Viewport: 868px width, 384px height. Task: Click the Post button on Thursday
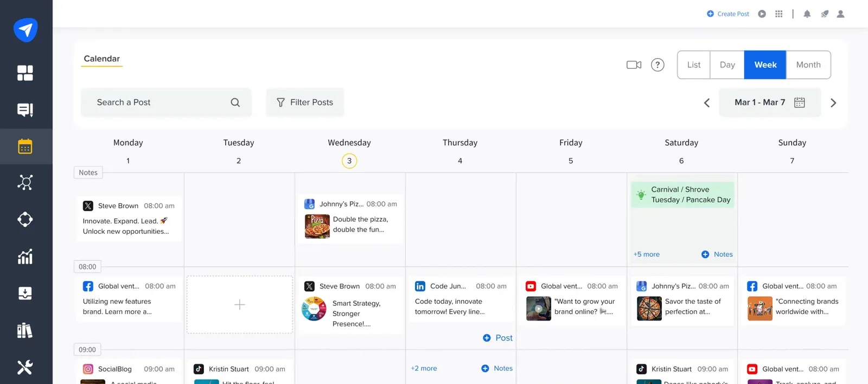coord(498,338)
